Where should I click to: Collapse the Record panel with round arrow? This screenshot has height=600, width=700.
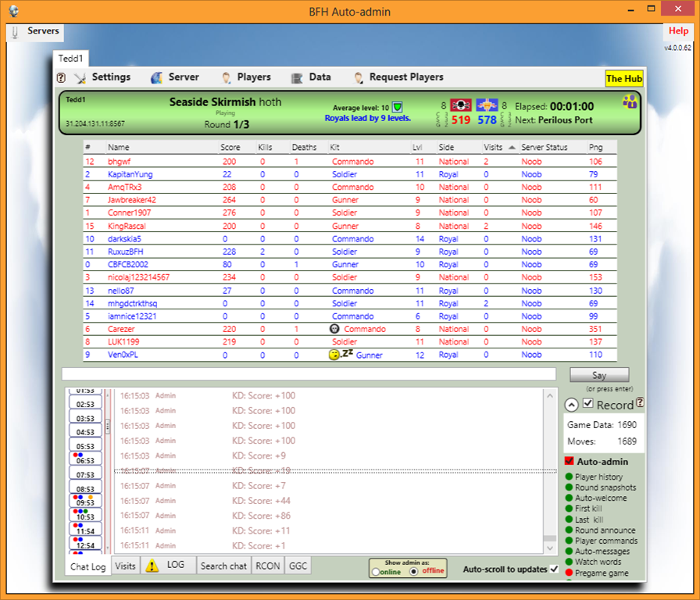pos(572,405)
